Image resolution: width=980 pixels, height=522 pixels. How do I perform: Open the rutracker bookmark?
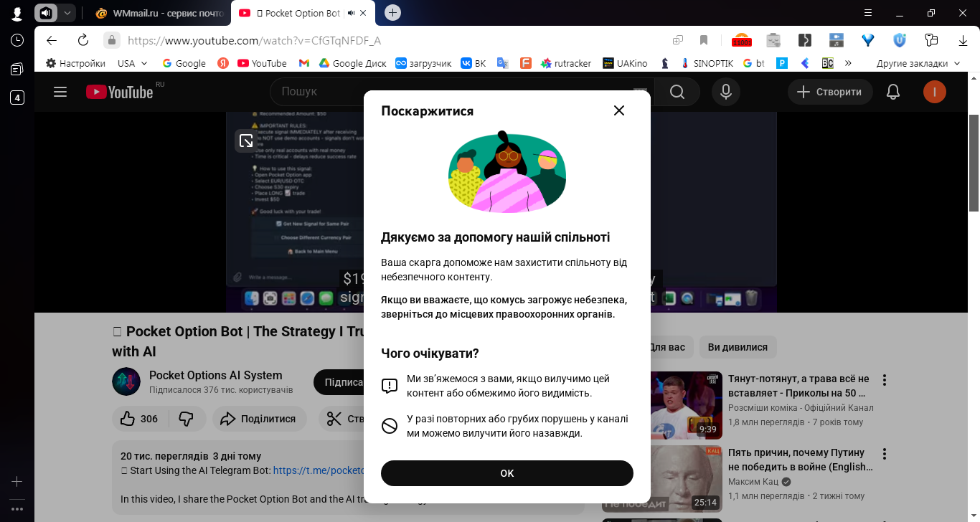tap(566, 63)
